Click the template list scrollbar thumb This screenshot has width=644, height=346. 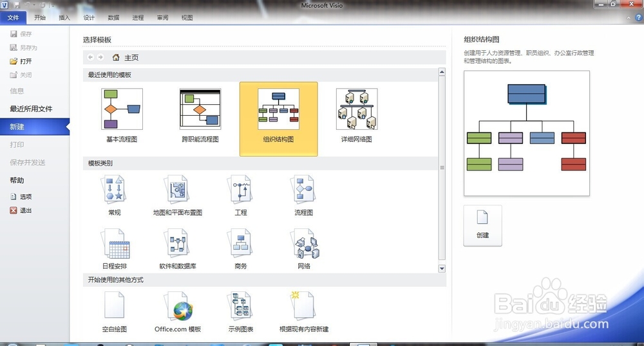442,168
